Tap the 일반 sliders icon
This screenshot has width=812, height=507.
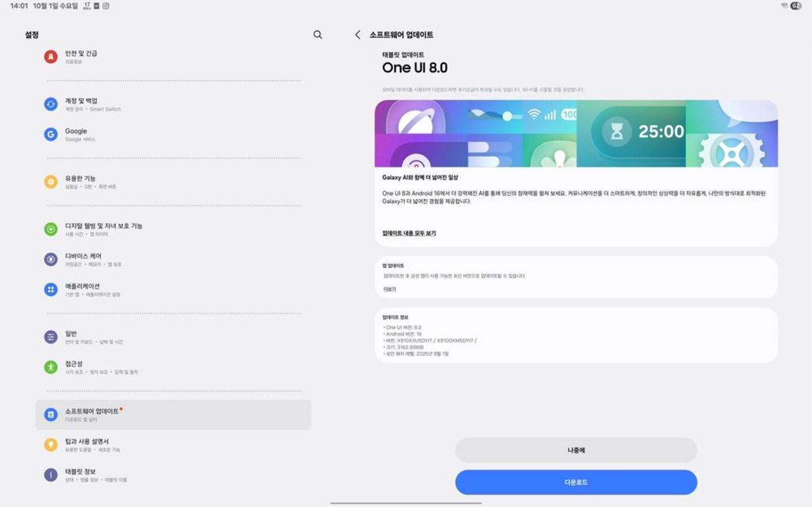coord(51,337)
